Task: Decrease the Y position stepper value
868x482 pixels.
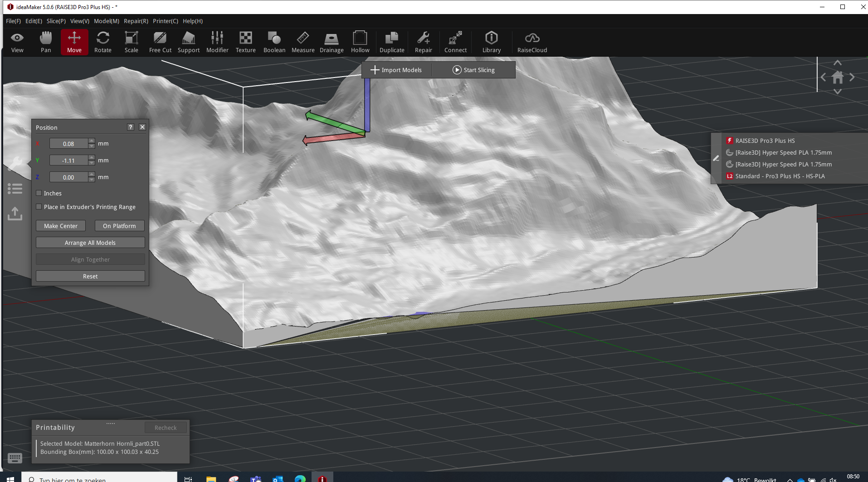Action: click(x=92, y=163)
